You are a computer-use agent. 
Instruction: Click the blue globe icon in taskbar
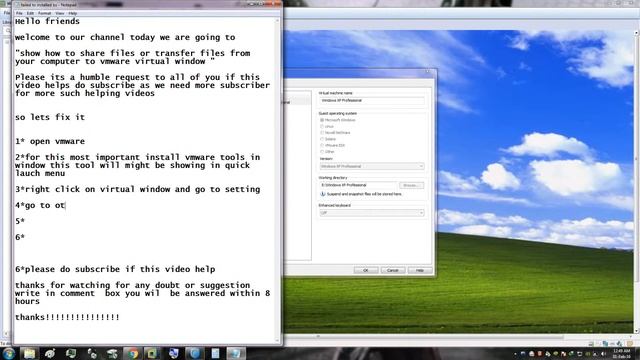point(195,353)
